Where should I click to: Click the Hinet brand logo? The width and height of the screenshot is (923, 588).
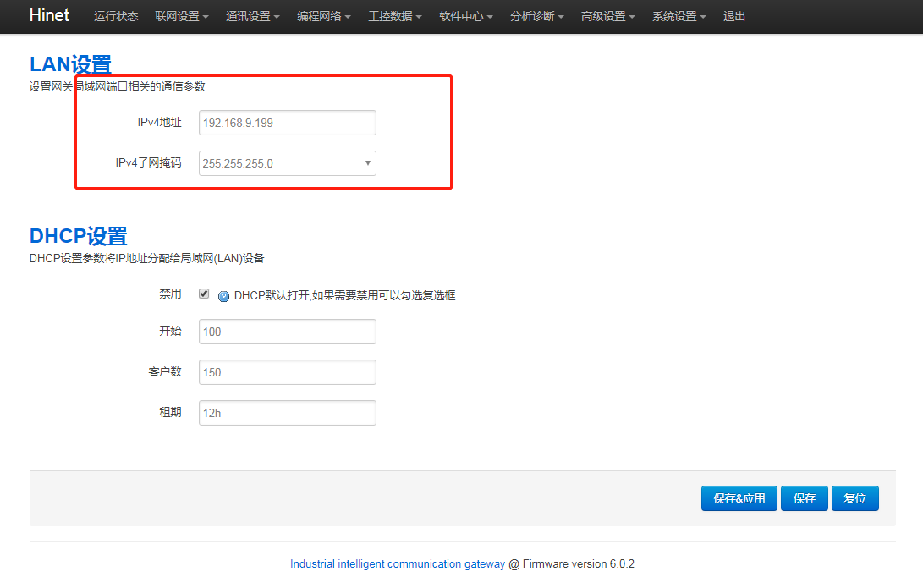pos(49,16)
